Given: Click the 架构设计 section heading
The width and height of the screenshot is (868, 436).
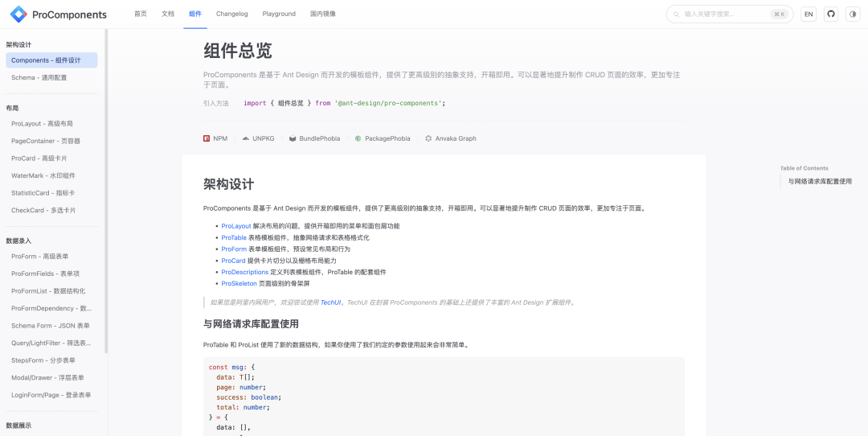Looking at the screenshot, I should [x=228, y=184].
